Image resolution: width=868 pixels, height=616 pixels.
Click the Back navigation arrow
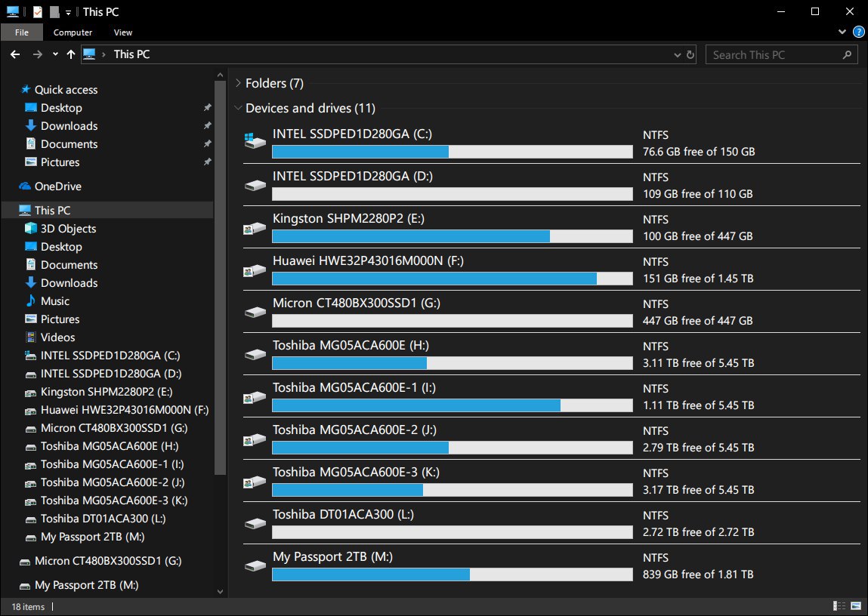tap(15, 54)
